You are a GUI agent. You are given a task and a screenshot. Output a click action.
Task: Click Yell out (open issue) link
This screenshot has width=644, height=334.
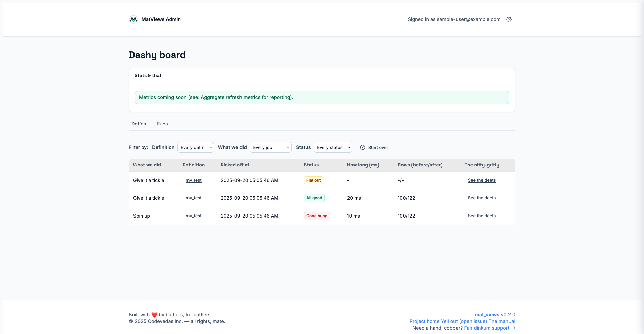[x=464, y=321]
